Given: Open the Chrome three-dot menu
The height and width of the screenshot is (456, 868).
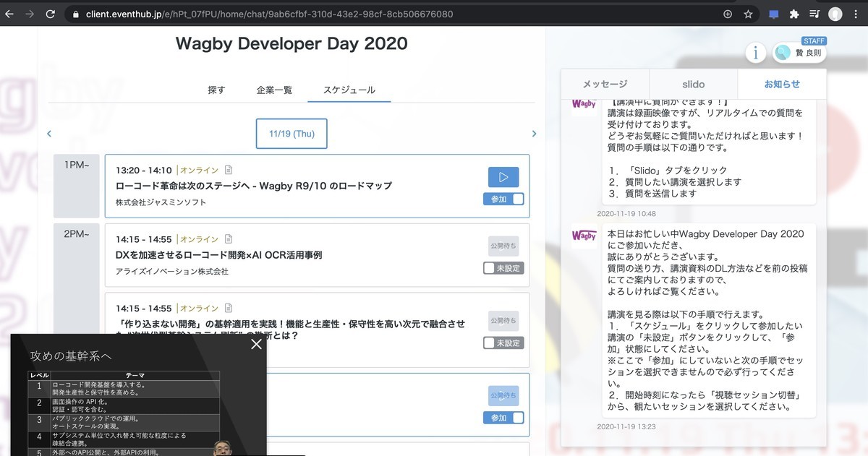Looking at the screenshot, I should click(x=856, y=14).
